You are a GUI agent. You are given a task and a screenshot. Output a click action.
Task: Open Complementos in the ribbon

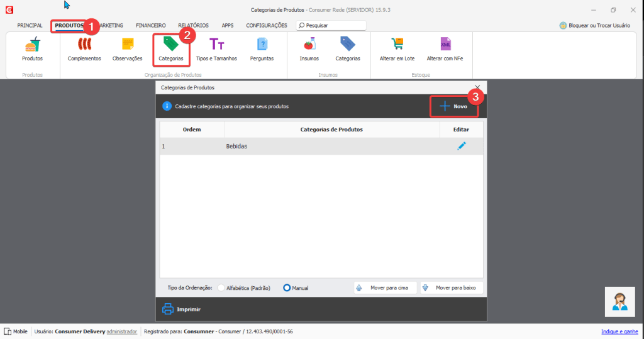point(84,45)
